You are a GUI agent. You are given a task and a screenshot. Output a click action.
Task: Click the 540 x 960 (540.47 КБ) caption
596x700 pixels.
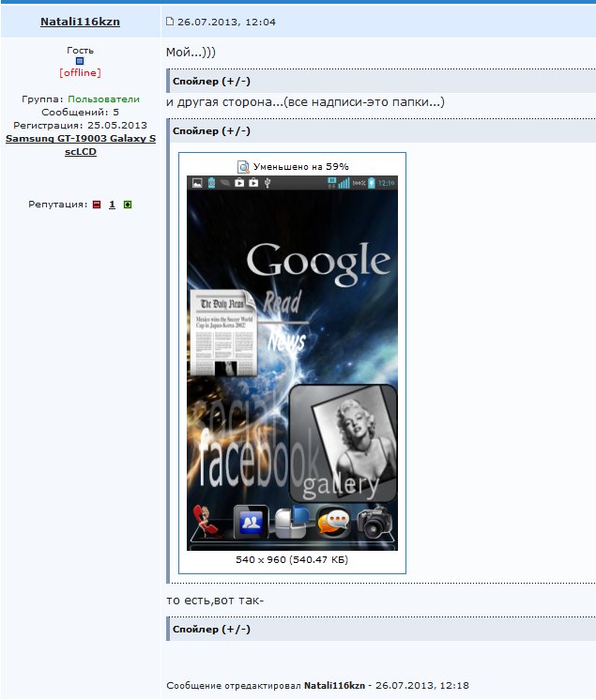pyautogui.click(x=292, y=559)
